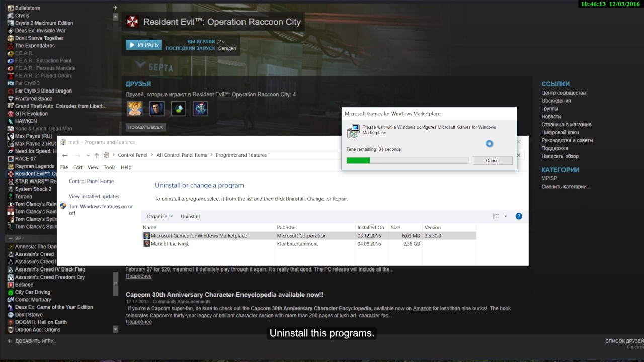Select Bulletstorm in Steam library list
644x362 pixels.
pyautogui.click(x=28, y=8)
